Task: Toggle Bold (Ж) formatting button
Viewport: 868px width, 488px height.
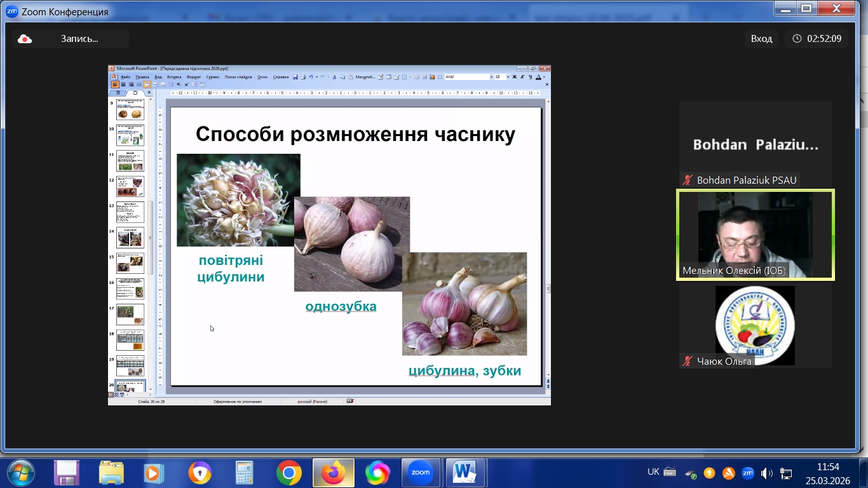Action: (514, 77)
